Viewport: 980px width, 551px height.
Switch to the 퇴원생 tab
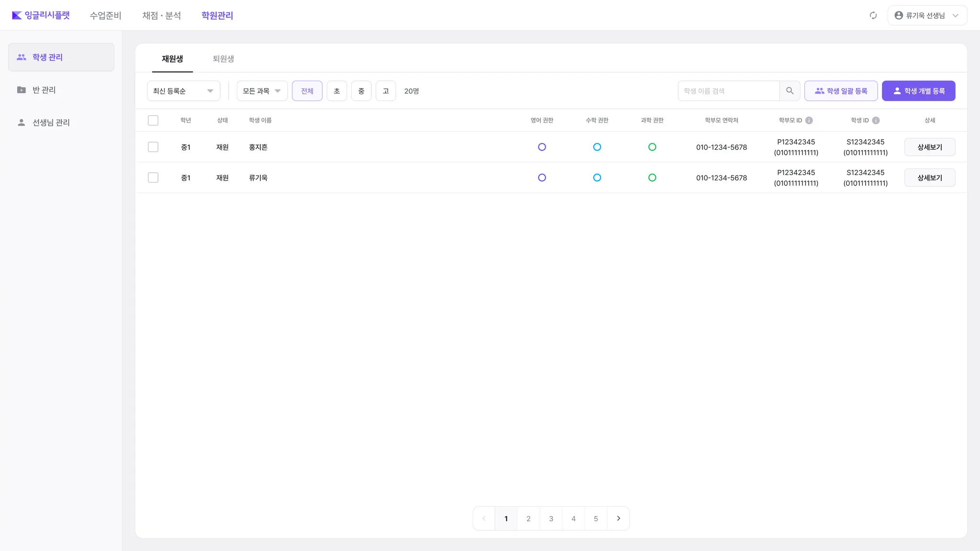click(x=223, y=59)
